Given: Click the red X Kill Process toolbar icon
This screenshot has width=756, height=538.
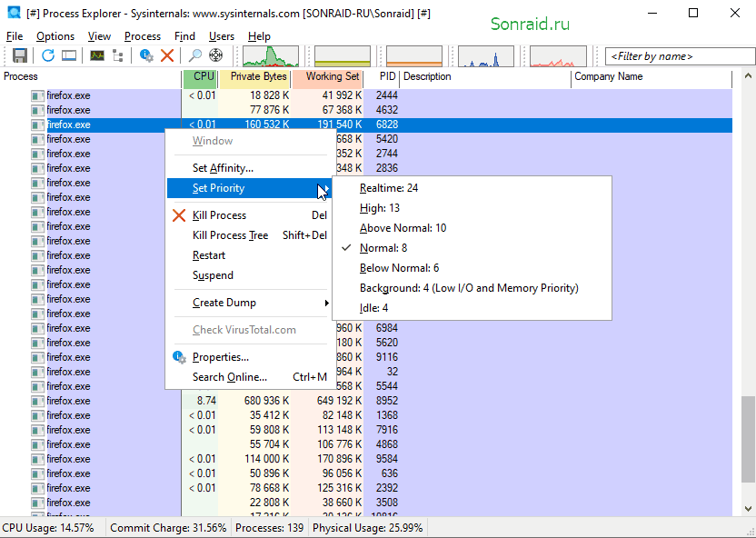Looking at the screenshot, I should [x=167, y=56].
